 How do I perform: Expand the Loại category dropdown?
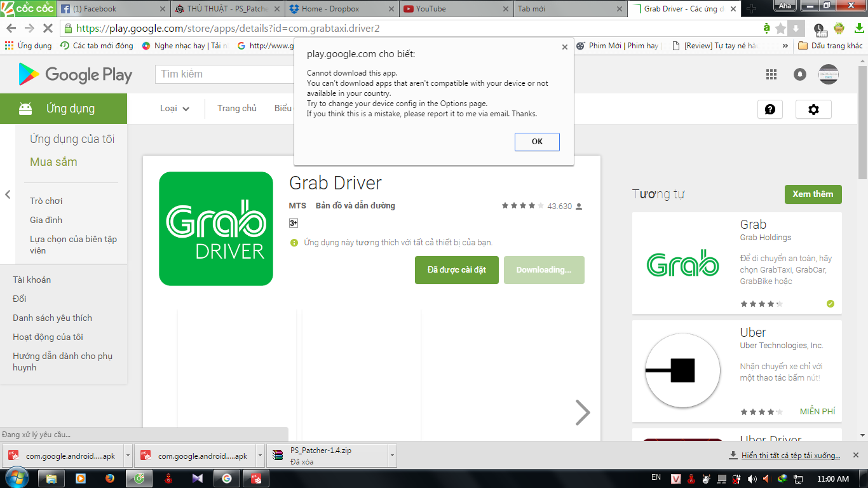(175, 109)
